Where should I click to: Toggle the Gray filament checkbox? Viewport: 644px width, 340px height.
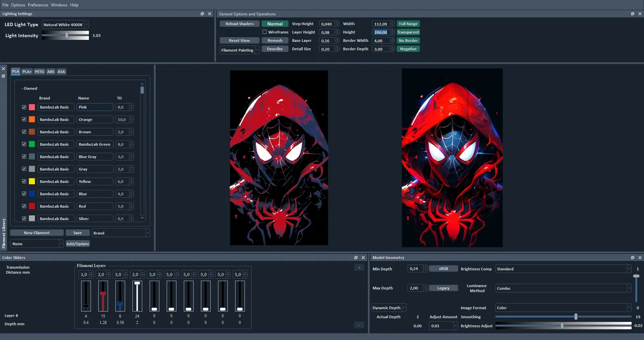(x=24, y=169)
